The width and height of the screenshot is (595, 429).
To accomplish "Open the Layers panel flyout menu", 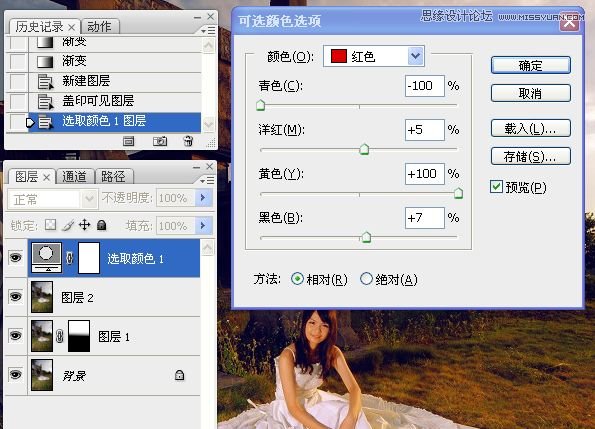I will [208, 181].
